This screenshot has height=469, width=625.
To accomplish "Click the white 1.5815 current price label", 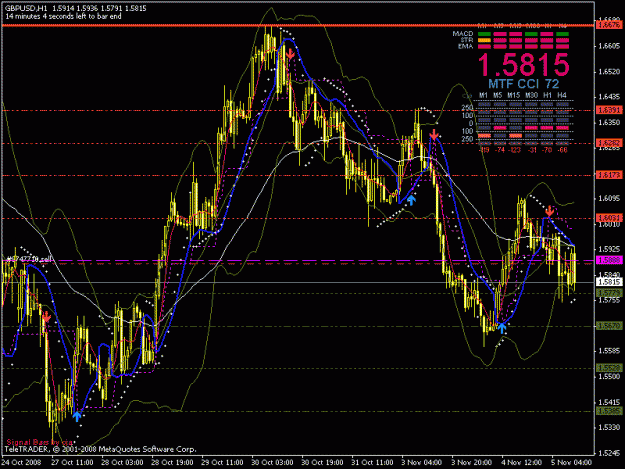I will (x=609, y=282).
